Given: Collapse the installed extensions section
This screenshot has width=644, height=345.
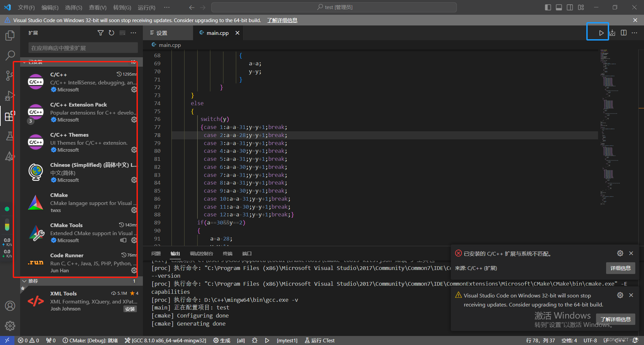Looking at the screenshot, I should [81, 62].
